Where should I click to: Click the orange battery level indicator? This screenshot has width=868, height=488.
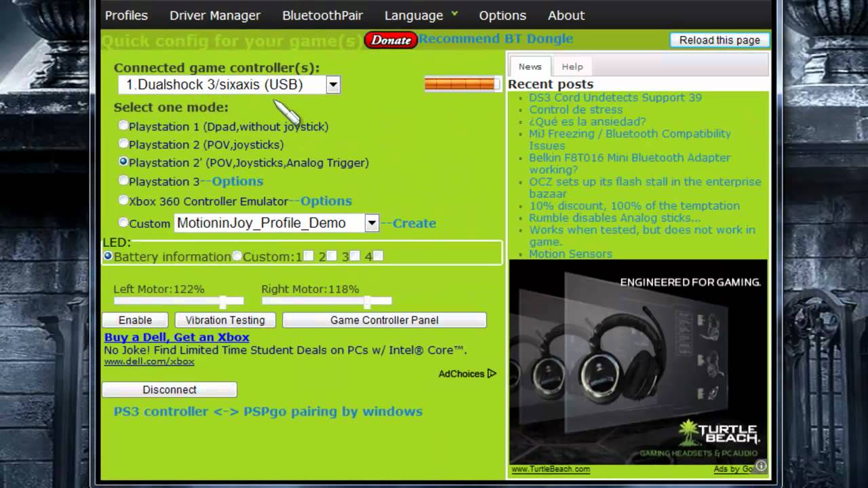461,84
